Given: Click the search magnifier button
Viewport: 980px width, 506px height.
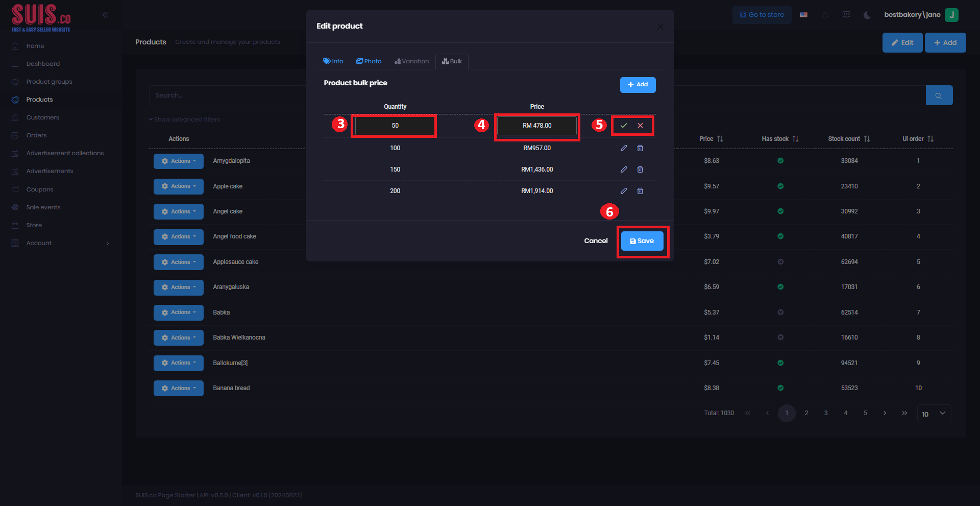Looking at the screenshot, I should 939,95.
